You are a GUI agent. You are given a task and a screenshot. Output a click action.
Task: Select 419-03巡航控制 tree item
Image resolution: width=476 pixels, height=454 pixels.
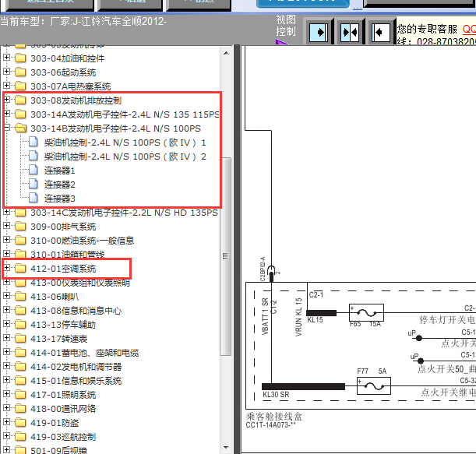click(x=63, y=437)
